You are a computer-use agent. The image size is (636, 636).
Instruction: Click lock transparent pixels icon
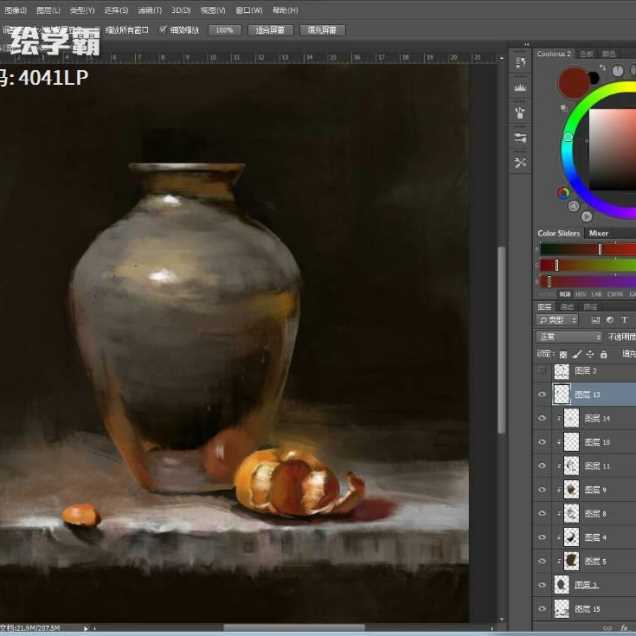[563, 355]
